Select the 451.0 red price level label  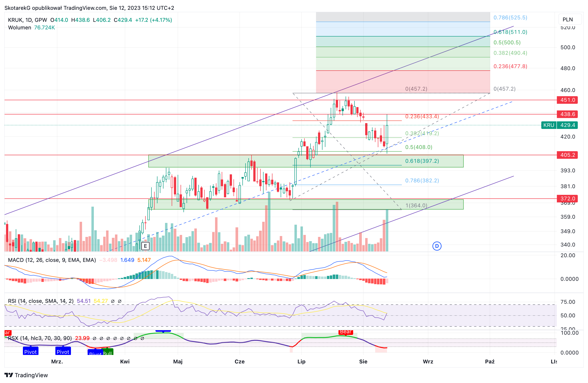click(567, 100)
